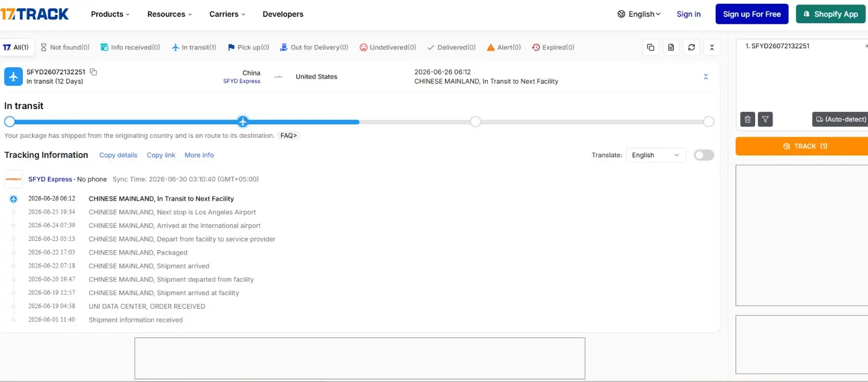Open the Carriers menu
This screenshot has width=868, height=382.
227,14
